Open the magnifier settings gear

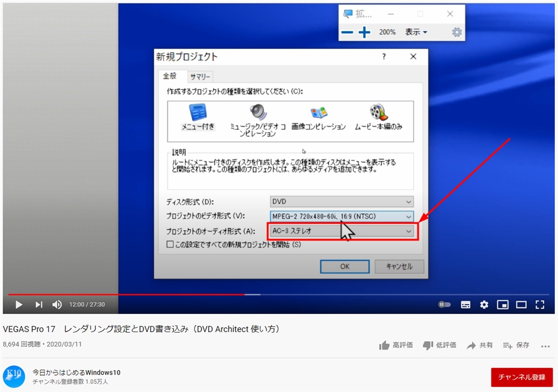pyautogui.click(x=457, y=32)
